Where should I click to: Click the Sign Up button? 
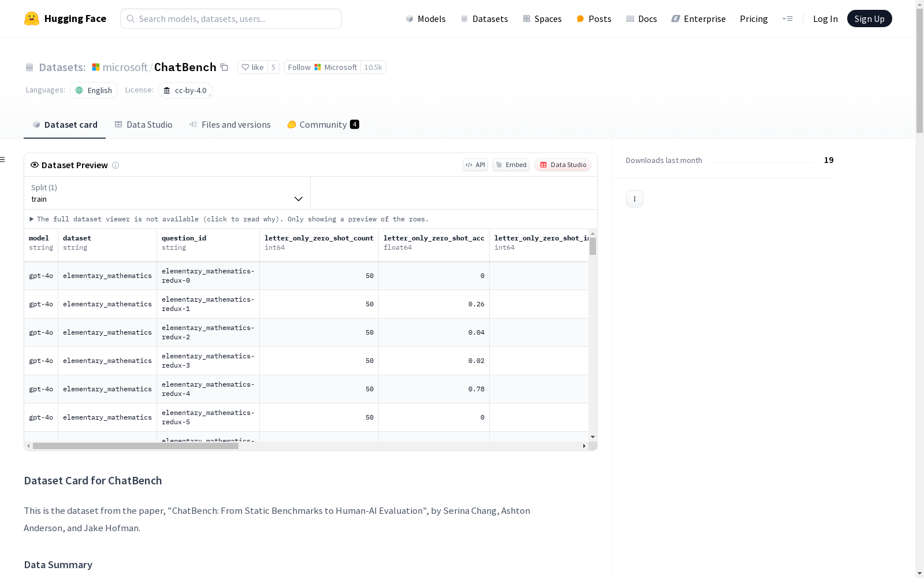tap(869, 18)
